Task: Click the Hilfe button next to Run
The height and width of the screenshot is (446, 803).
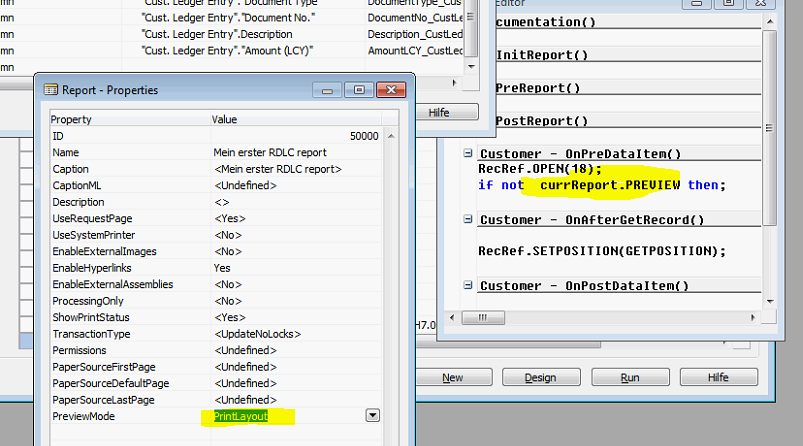Action: pos(718,378)
